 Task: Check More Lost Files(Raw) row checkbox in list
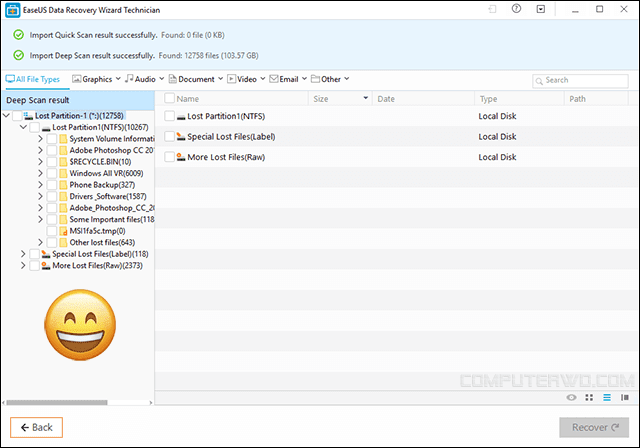tap(169, 157)
